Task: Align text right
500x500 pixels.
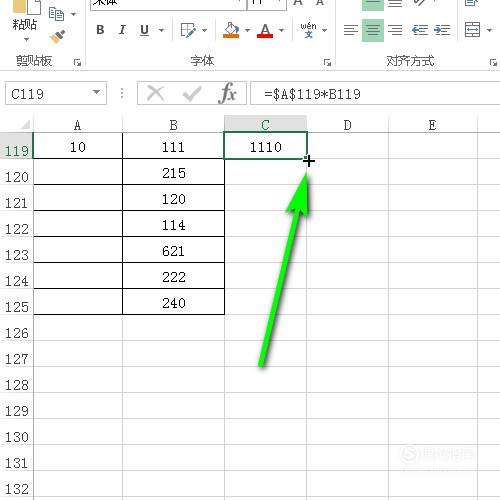Action: (x=395, y=30)
